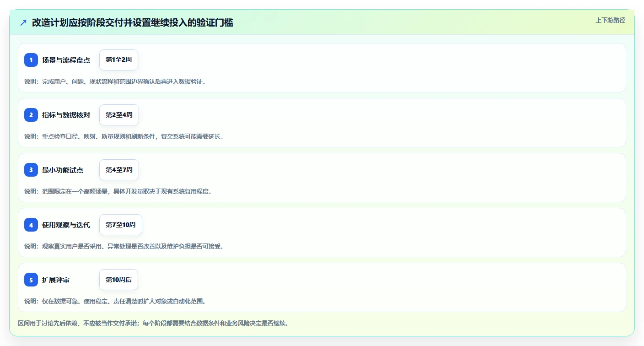
Task: Click the step 5 number badge
Action: point(31,280)
